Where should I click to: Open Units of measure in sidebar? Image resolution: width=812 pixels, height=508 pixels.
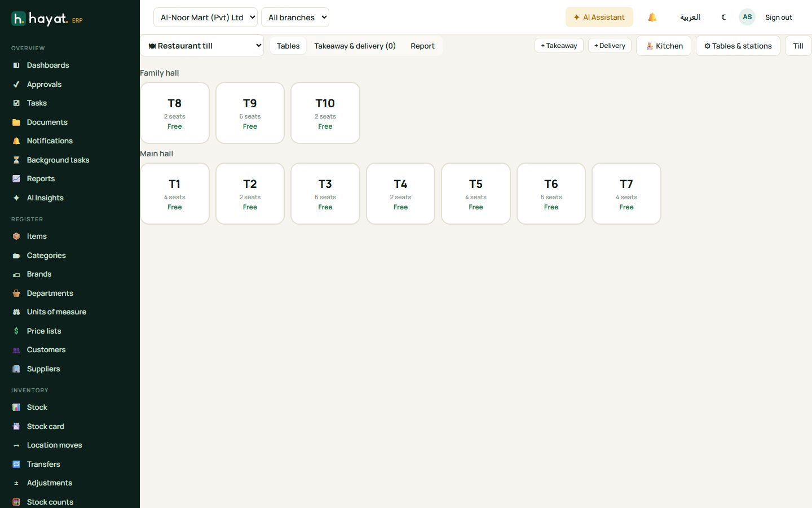pyautogui.click(x=56, y=312)
